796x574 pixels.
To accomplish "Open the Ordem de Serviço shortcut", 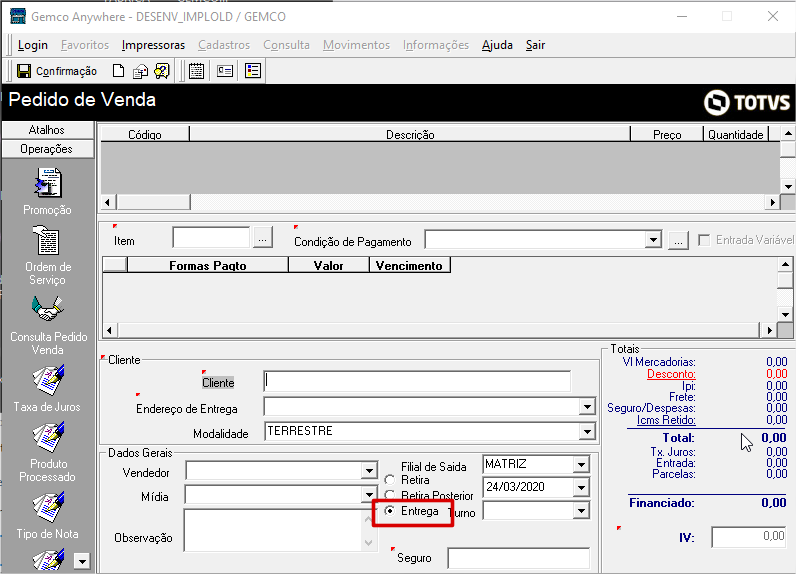I will pyautogui.click(x=47, y=241).
